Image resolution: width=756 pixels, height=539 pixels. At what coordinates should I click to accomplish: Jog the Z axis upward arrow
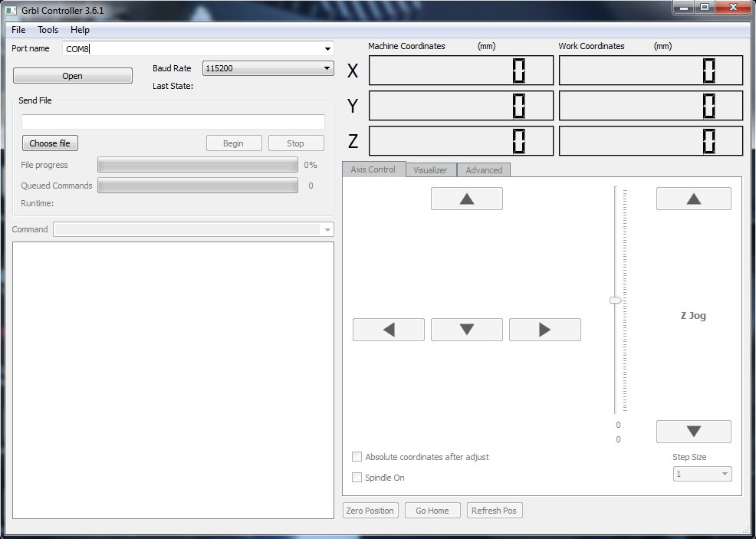[x=692, y=198]
